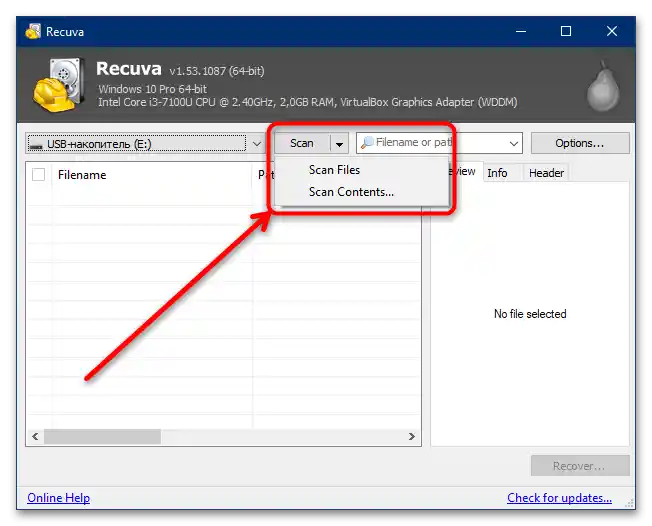Viewport: 652px width, 526px height.
Task: Click the "No file selected" text
Action: pos(530,314)
